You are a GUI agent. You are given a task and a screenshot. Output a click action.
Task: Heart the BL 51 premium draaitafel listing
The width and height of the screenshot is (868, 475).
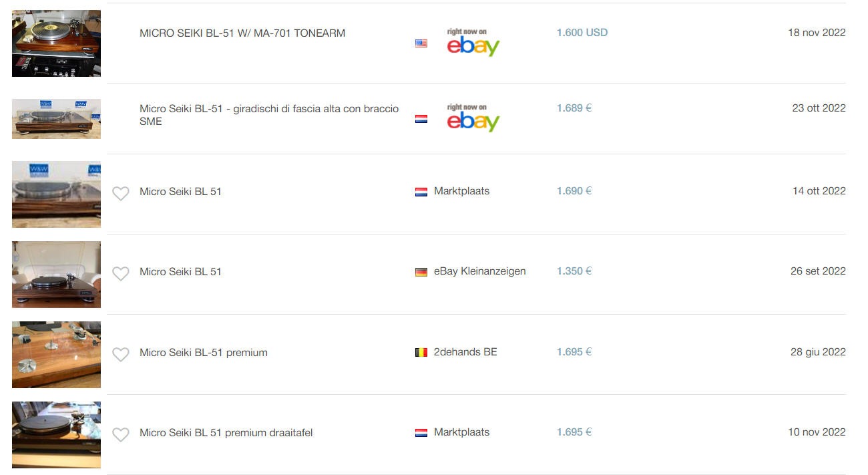(x=120, y=435)
